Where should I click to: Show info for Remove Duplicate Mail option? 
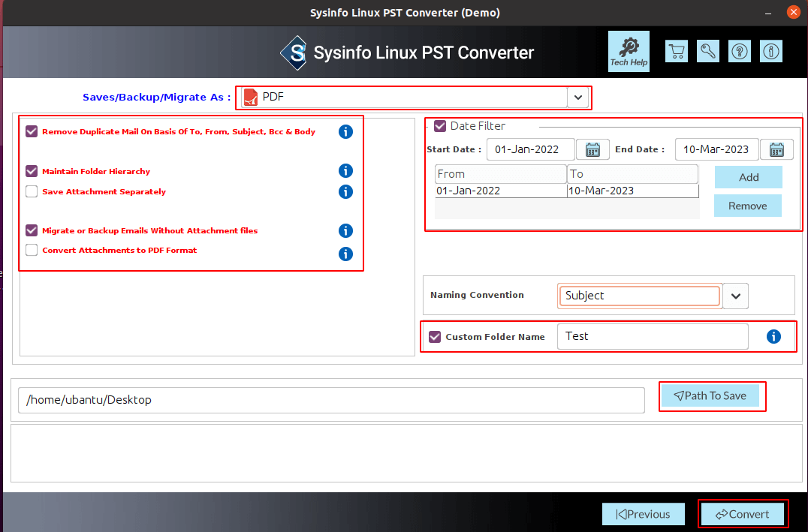345,131
